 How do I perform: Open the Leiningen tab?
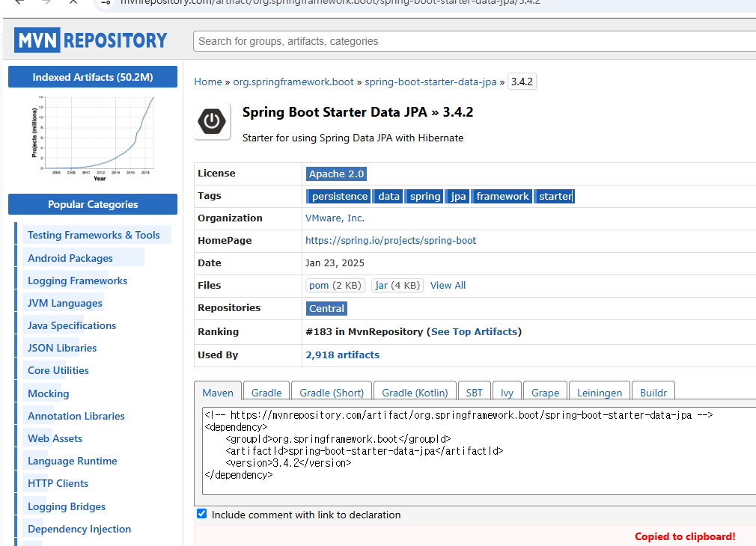(x=600, y=392)
